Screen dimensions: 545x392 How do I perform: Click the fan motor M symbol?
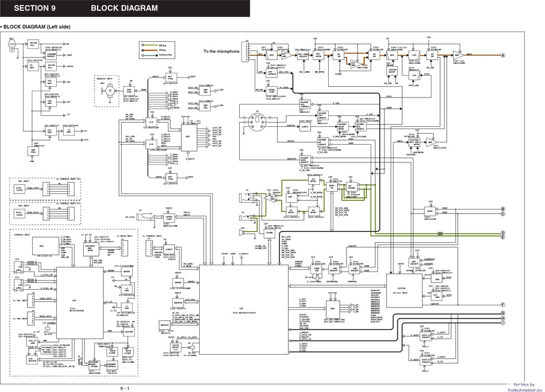[109, 91]
